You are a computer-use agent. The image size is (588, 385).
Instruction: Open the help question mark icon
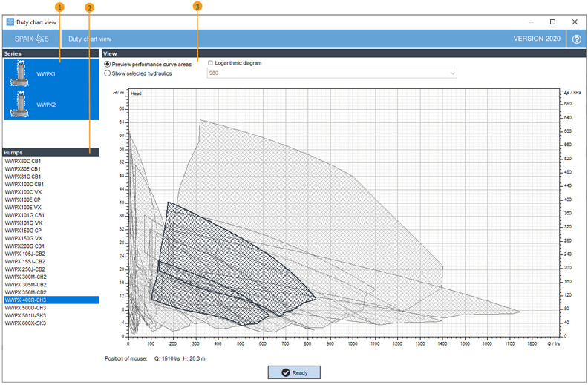[576, 39]
